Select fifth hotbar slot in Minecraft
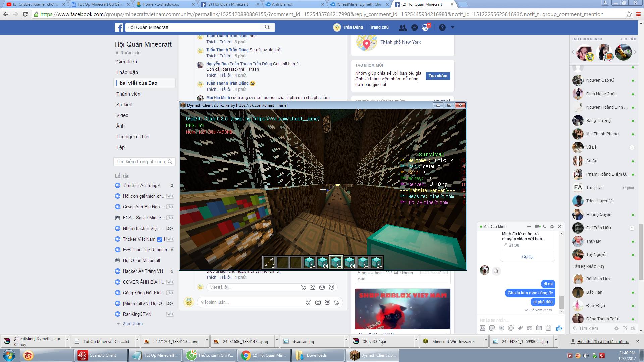644x362 pixels. [323, 262]
